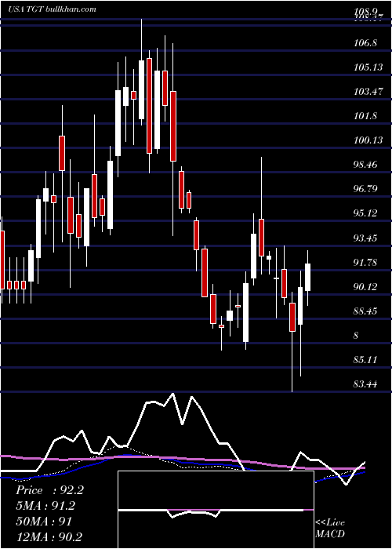392x549 pixels.
Task: Click the 106.8 price axis label
Action: [365, 43]
